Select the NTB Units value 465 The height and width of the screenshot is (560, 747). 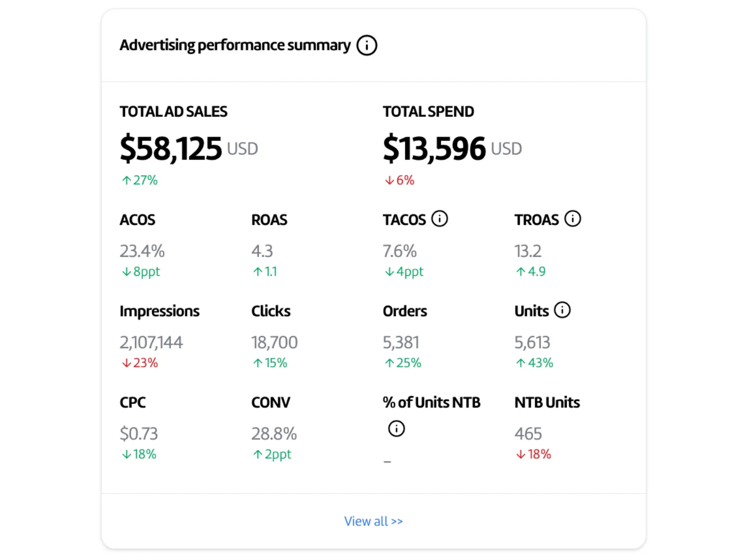pyautogui.click(x=528, y=433)
